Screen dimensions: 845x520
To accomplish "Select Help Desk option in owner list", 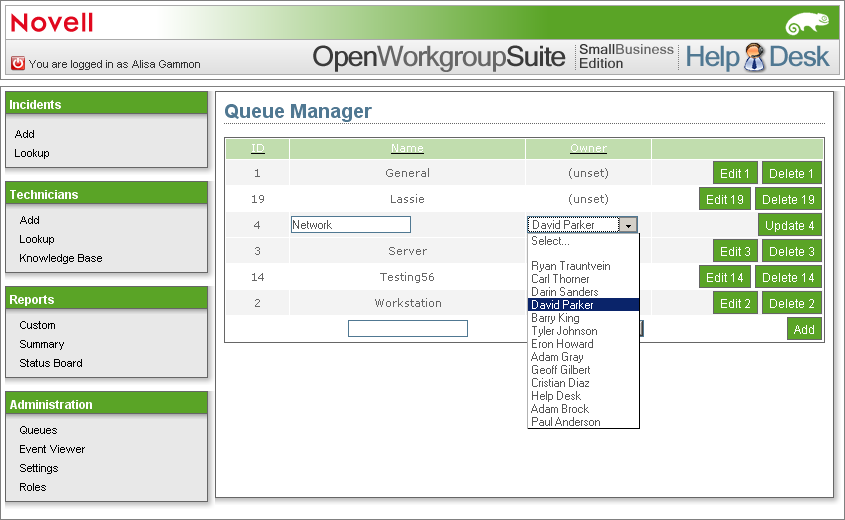I will (556, 396).
